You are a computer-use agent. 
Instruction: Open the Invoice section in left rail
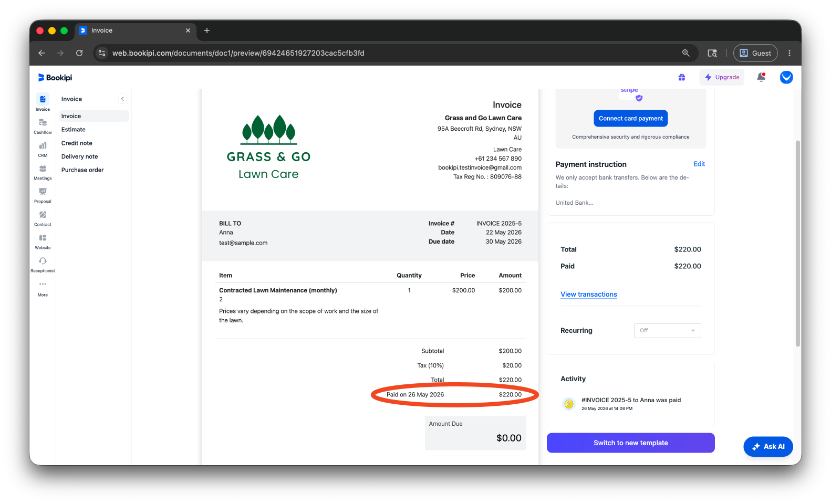[43, 102]
